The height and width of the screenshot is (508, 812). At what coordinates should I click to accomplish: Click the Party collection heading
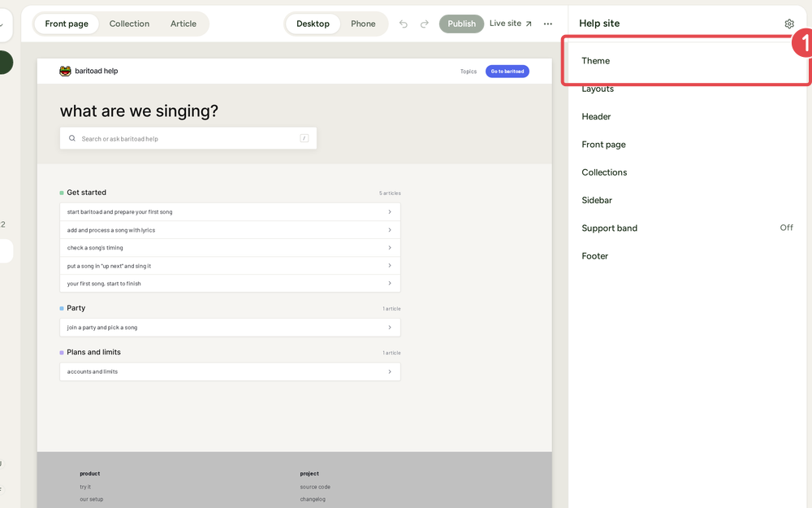pyautogui.click(x=76, y=308)
